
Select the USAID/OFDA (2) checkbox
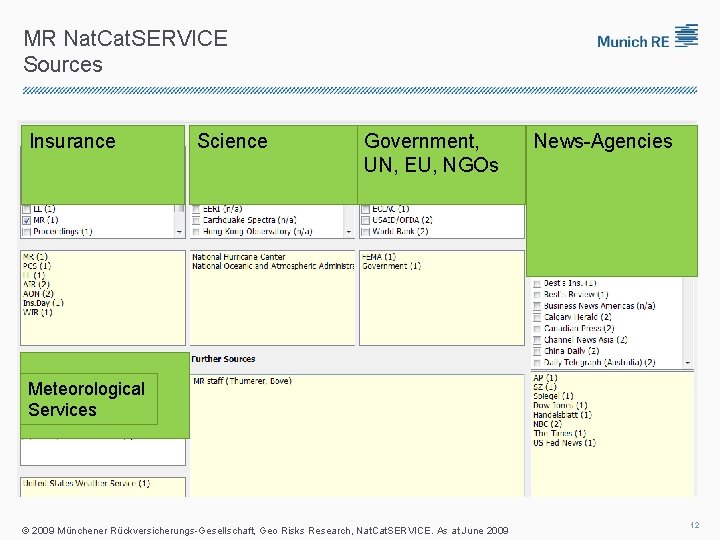point(366,220)
